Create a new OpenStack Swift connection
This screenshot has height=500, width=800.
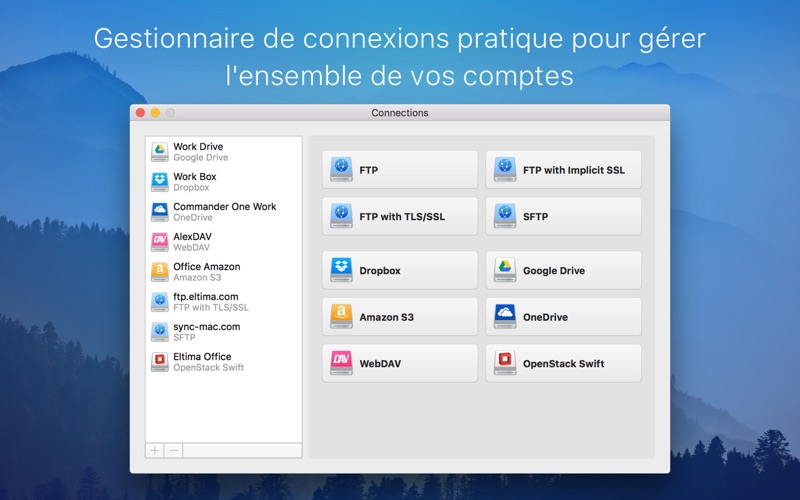point(563,363)
